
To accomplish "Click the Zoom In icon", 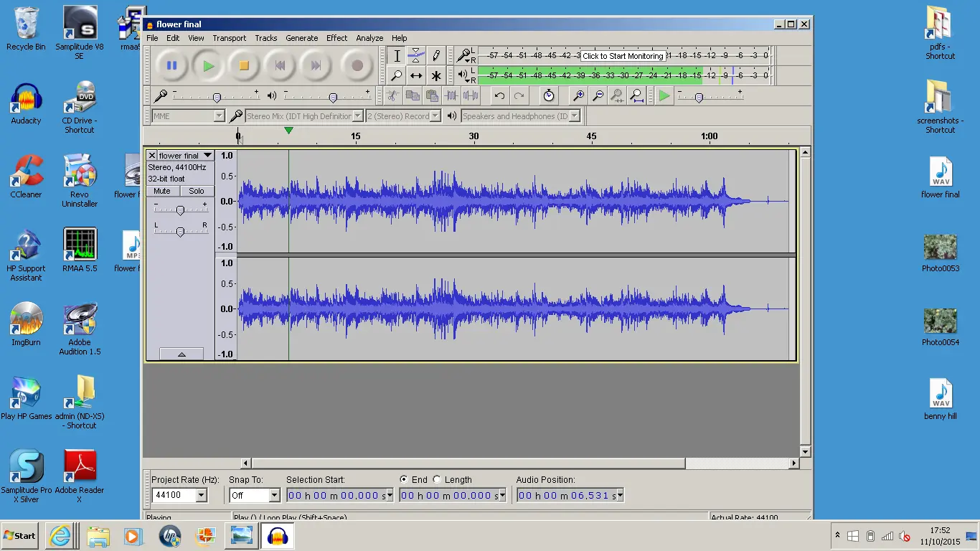I will pos(578,96).
